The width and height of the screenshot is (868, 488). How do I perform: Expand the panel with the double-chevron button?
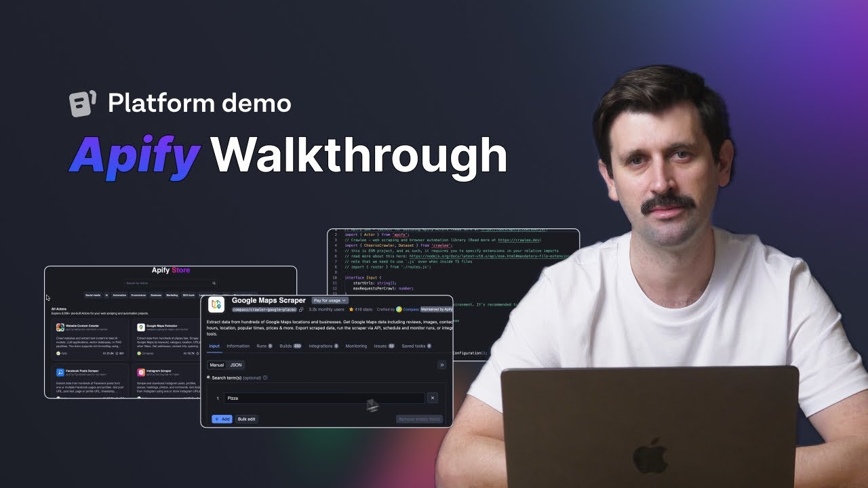click(442, 365)
